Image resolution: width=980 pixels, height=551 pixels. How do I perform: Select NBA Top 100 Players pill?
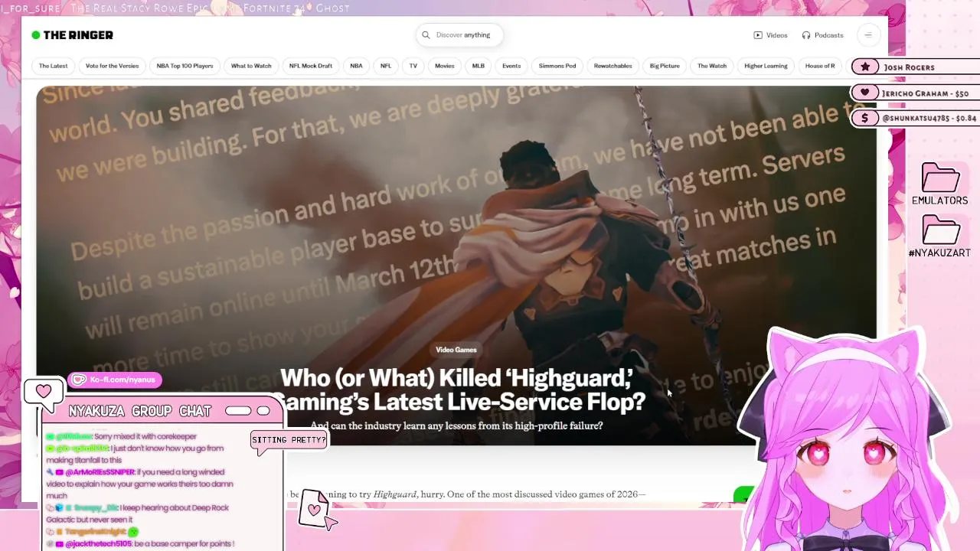click(x=185, y=66)
